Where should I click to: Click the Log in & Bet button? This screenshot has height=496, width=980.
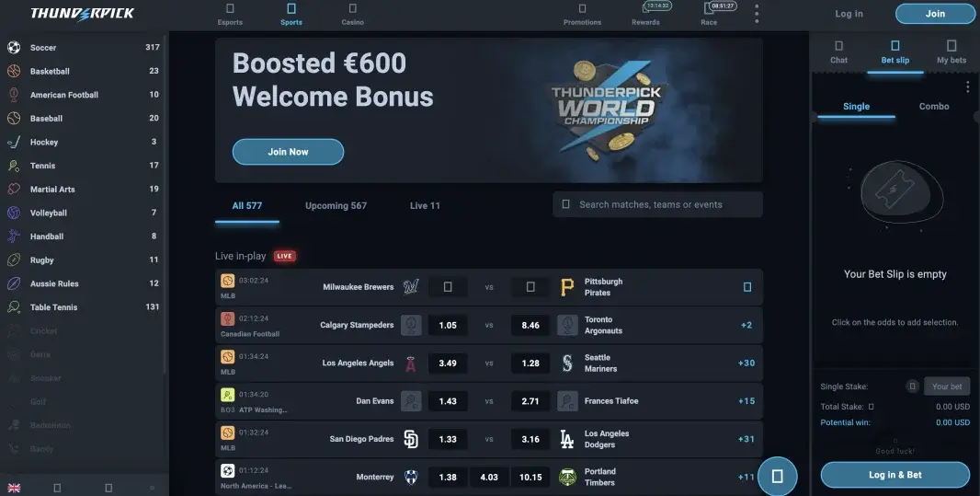coord(895,475)
